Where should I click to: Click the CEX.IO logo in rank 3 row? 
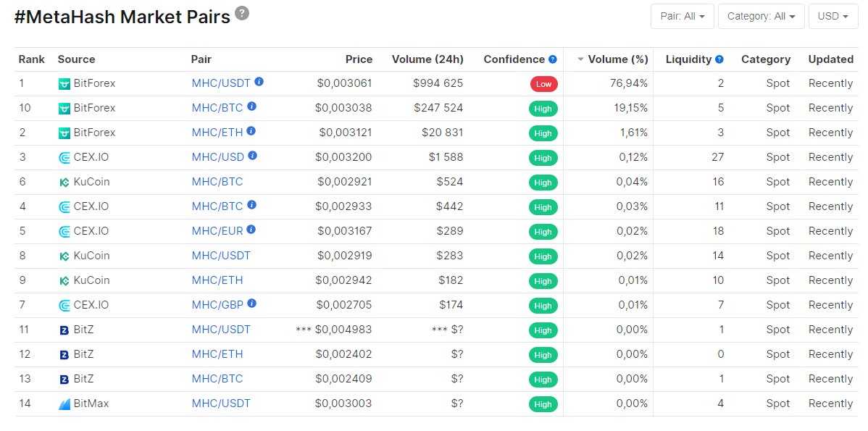[64, 158]
